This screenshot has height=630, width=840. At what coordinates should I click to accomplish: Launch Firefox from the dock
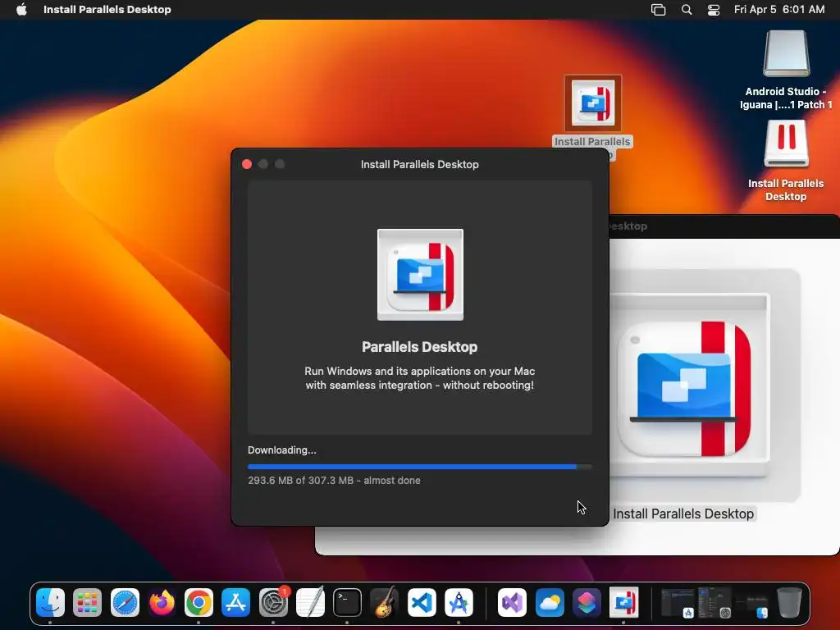(162, 602)
